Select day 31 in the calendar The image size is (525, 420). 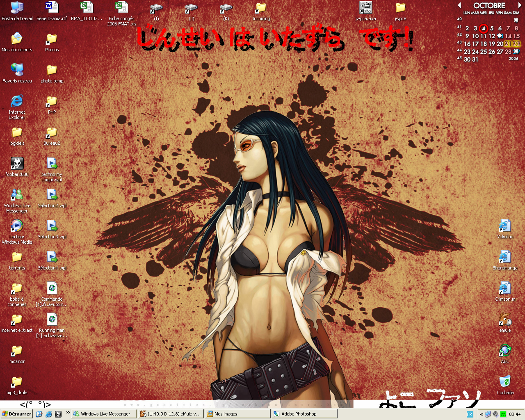(x=475, y=59)
